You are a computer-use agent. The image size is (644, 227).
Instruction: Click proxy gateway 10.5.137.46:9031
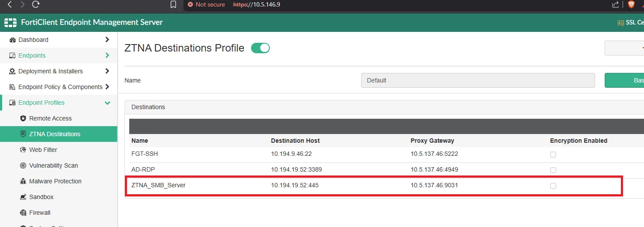(x=434, y=185)
